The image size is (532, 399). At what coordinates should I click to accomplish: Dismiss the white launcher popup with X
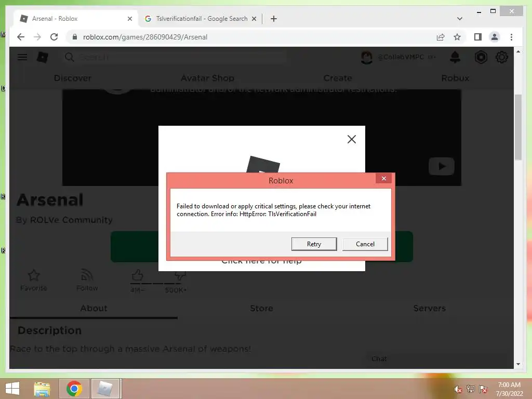352,139
